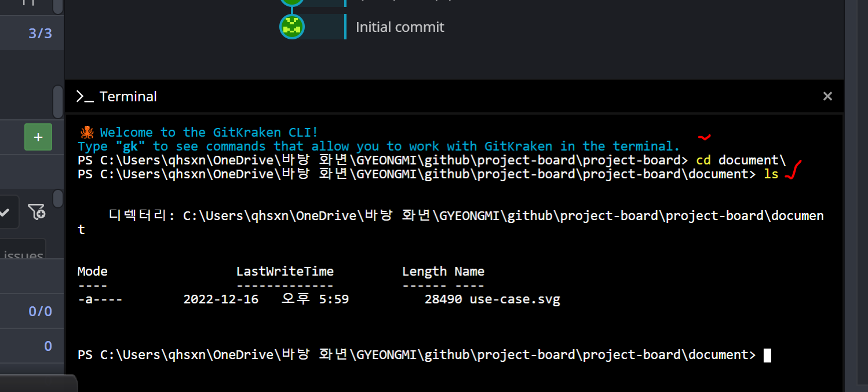Click the -a---- mode value
Image resolution: width=868 pixels, height=392 pixels.
click(x=100, y=299)
